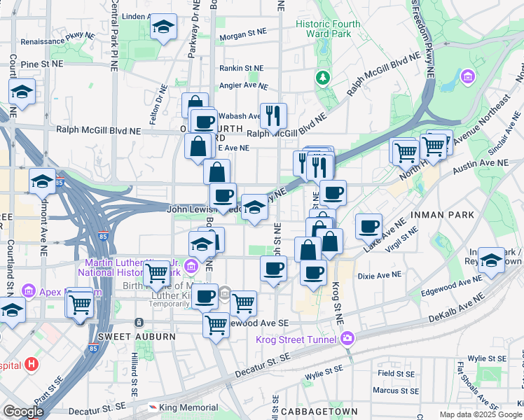Click the Historic Fourth Ward Park label

pyautogui.click(x=328, y=29)
